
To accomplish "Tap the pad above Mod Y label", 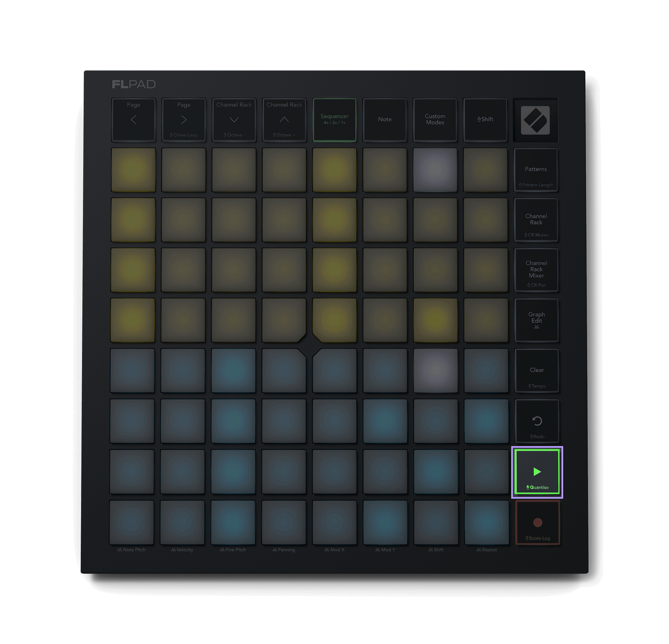I will pos(385,522).
